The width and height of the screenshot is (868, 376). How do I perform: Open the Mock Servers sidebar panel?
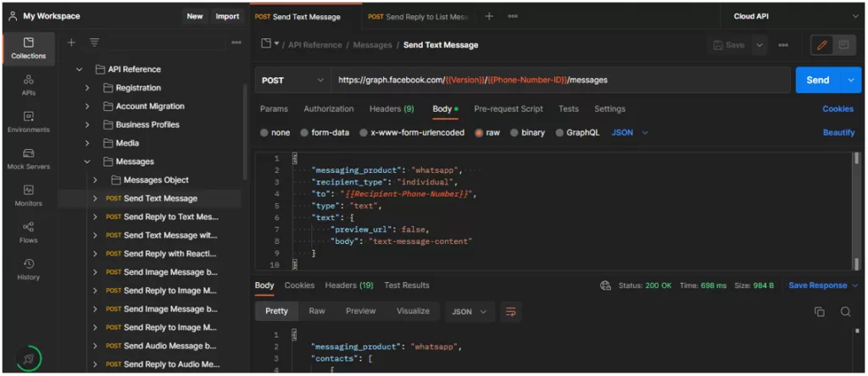pos(29,159)
